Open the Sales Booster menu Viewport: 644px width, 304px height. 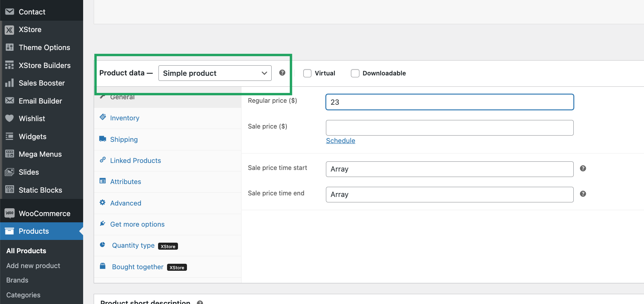tap(41, 83)
